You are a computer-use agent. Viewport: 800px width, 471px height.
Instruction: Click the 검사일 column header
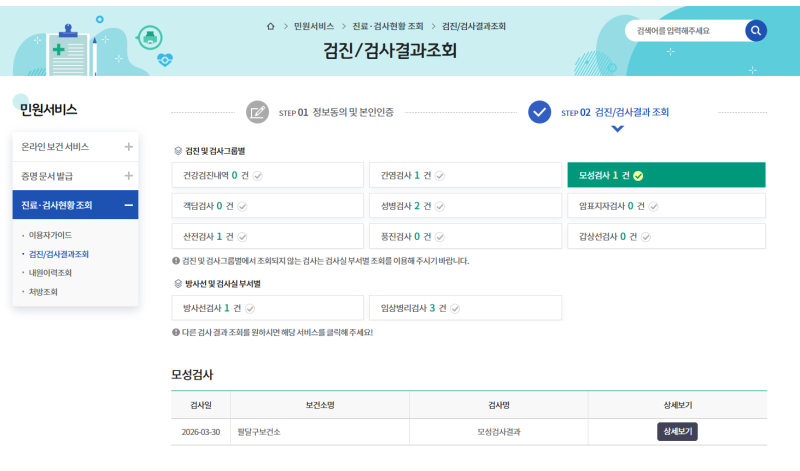click(x=201, y=405)
